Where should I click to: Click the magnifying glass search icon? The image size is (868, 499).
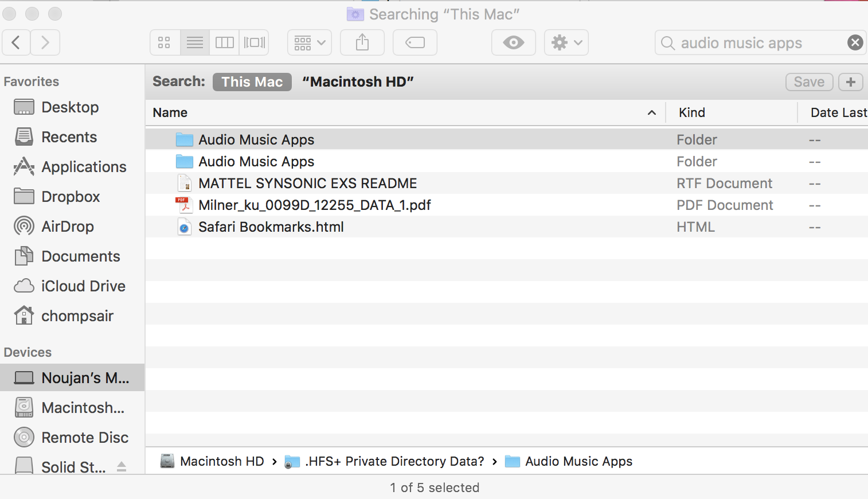(x=668, y=43)
